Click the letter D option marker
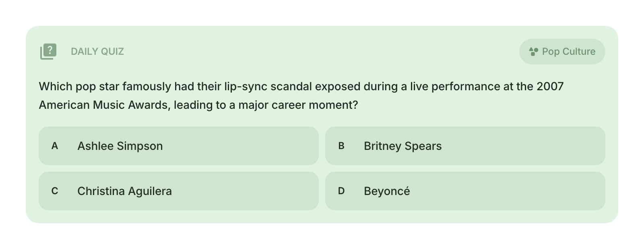This screenshot has width=644, height=249. tap(341, 191)
